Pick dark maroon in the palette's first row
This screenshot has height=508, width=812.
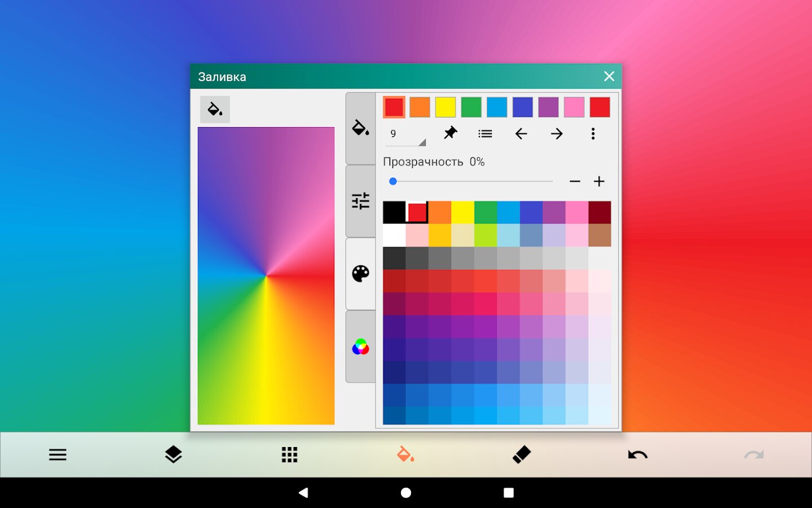pyautogui.click(x=600, y=212)
